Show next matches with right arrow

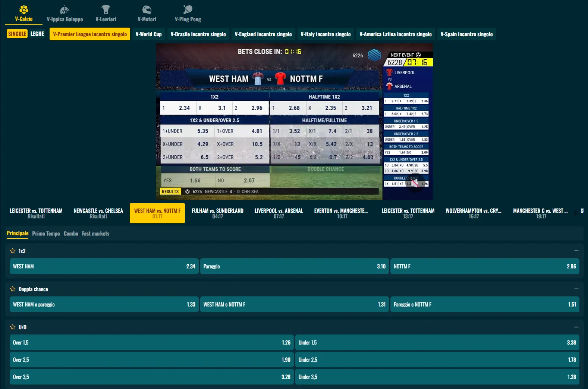coord(575,213)
